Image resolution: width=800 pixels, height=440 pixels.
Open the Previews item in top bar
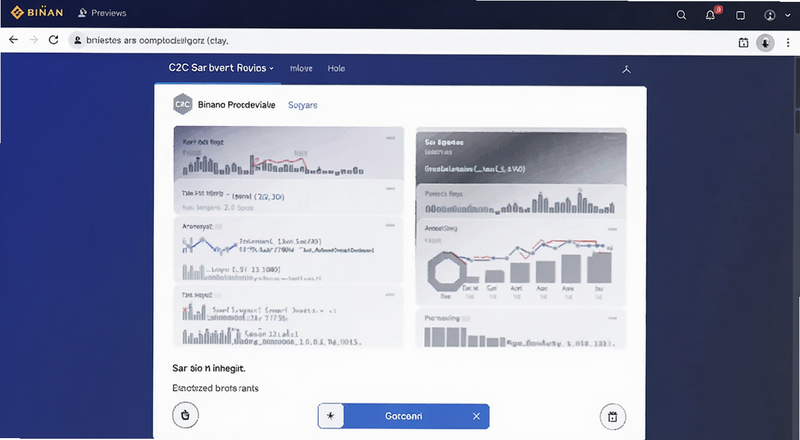pos(102,13)
